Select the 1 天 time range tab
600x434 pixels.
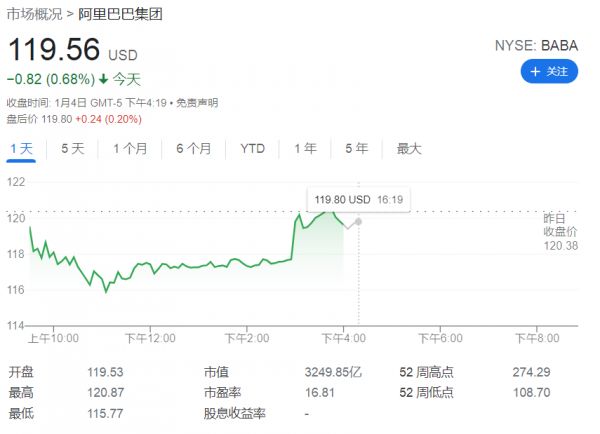pos(21,149)
